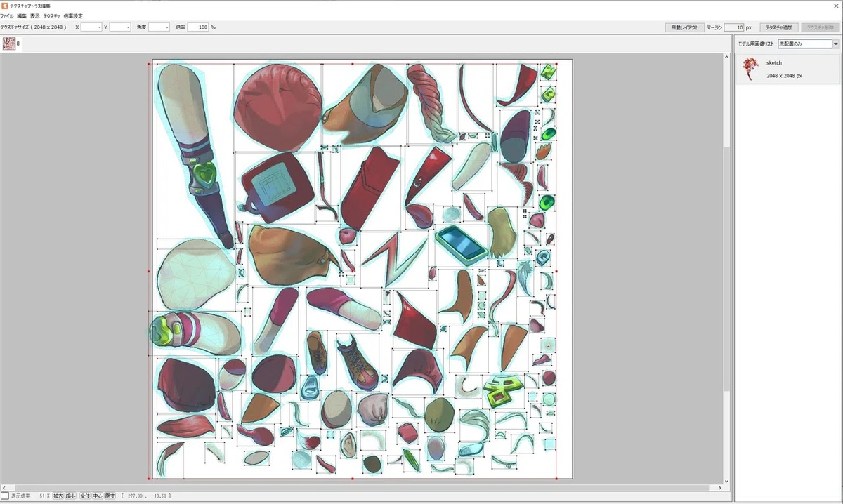Click the 縮小 zoom-out button
Screen dimensions: 843x504
pyautogui.click(x=71, y=496)
